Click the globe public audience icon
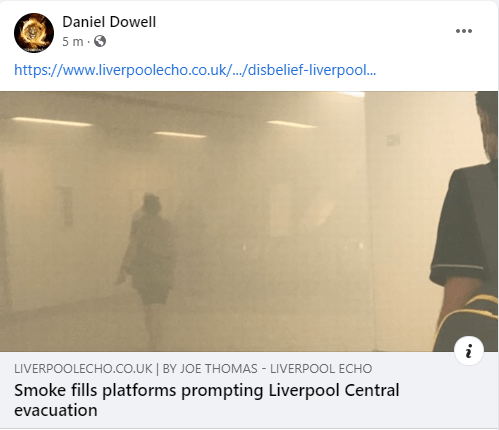Image resolution: width=499 pixels, height=430 pixels. point(100,41)
